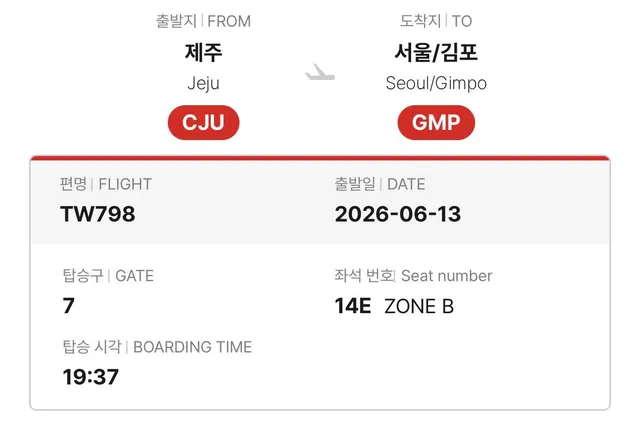The width and height of the screenshot is (640, 430).
Task: Click the 편명 FLIGHT label
Action: tap(106, 184)
